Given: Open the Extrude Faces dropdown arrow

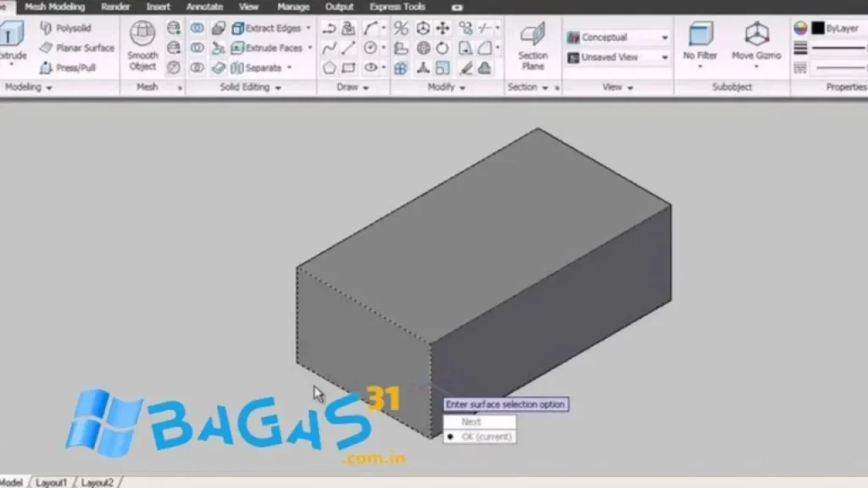Looking at the screenshot, I should coord(310,47).
